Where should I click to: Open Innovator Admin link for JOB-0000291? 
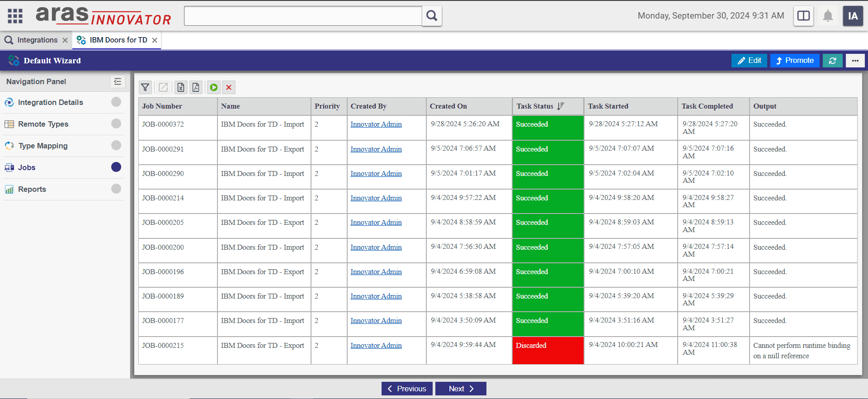click(x=376, y=149)
